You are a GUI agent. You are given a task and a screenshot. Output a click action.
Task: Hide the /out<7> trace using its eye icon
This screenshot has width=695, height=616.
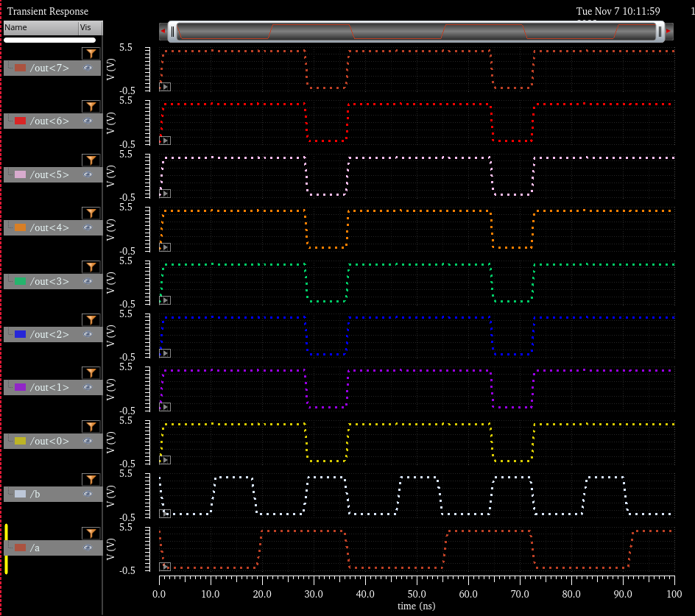pos(88,68)
